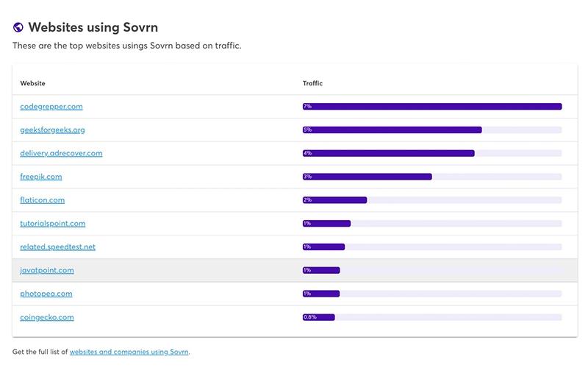Viewport: 588px width, 368px height.
Task: Go to the flaticon.com link
Action: tap(43, 200)
